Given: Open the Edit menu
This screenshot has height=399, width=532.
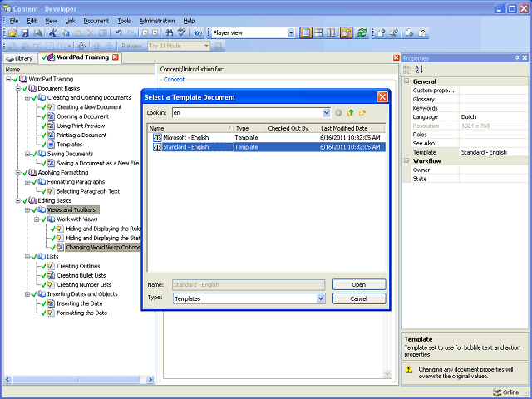Looking at the screenshot, I should [32, 21].
